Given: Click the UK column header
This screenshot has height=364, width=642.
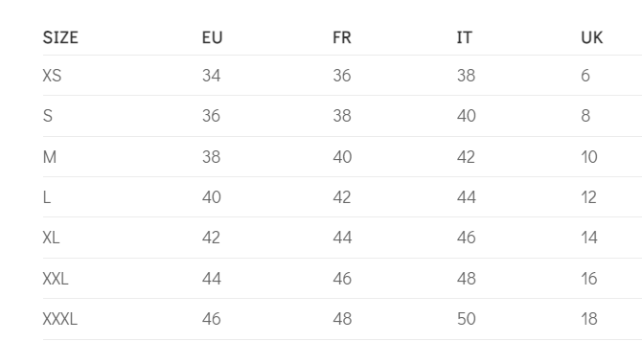Looking at the screenshot, I should (x=591, y=37).
